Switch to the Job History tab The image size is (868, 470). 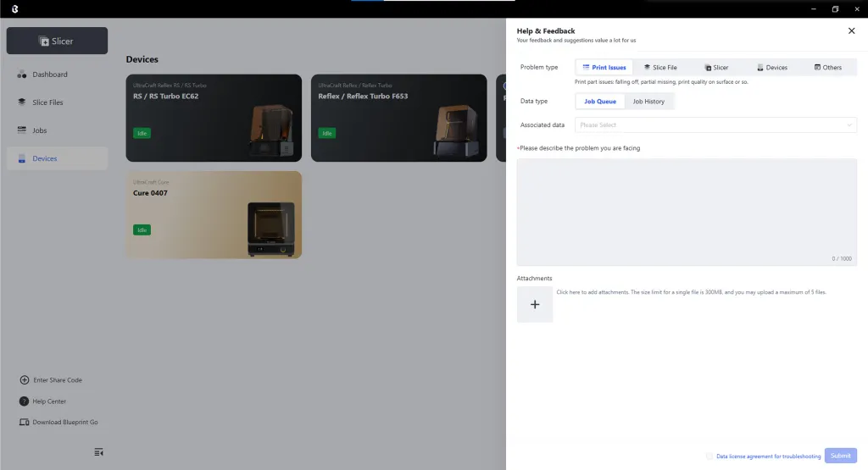648,102
